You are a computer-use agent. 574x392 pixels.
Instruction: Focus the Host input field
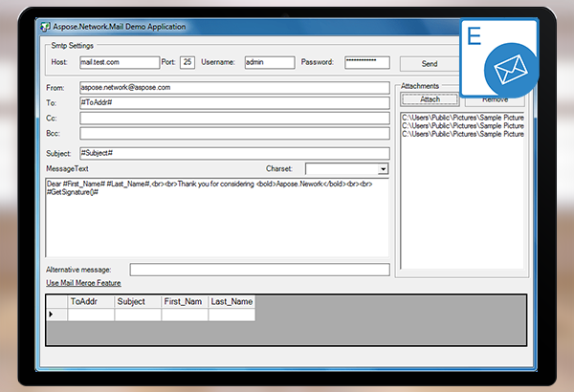(x=120, y=62)
